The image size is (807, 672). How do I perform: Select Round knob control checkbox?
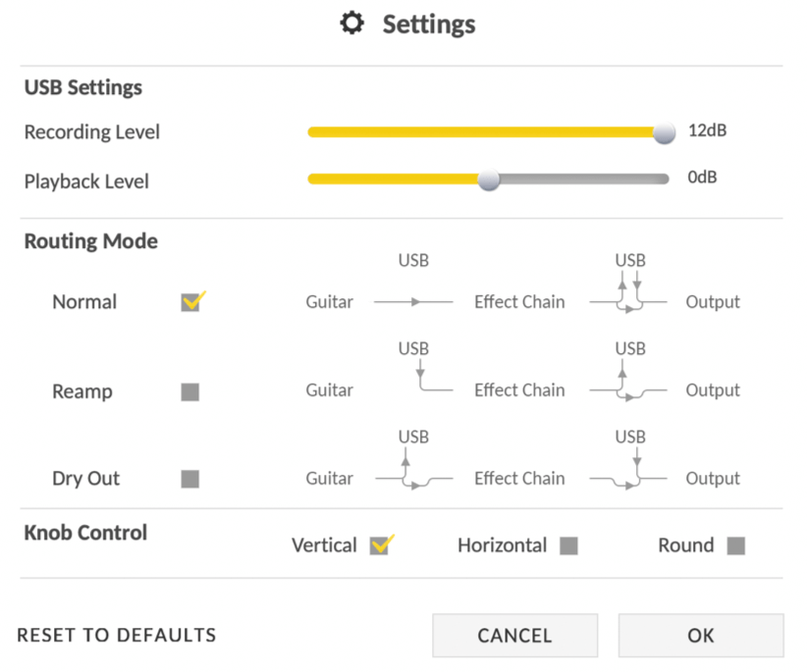(x=736, y=545)
